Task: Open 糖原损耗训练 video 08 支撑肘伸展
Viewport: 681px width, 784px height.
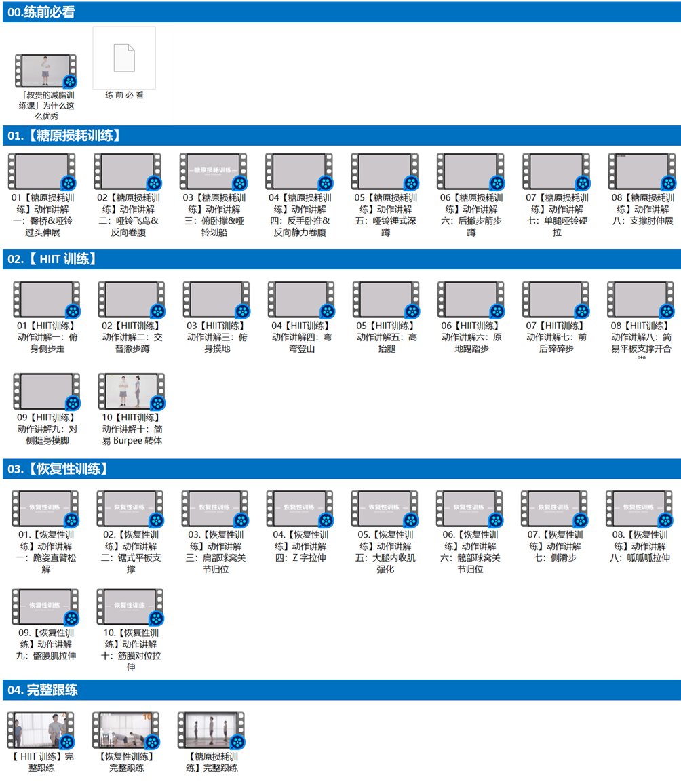Action: (x=642, y=172)
